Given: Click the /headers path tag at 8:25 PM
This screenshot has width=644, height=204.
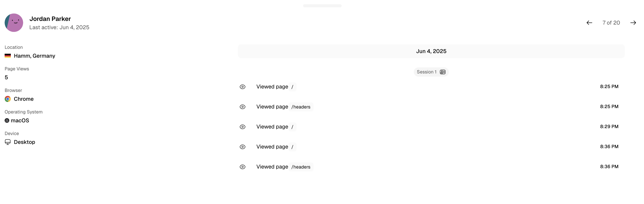Looking at the screenshot, I should 301,107.
